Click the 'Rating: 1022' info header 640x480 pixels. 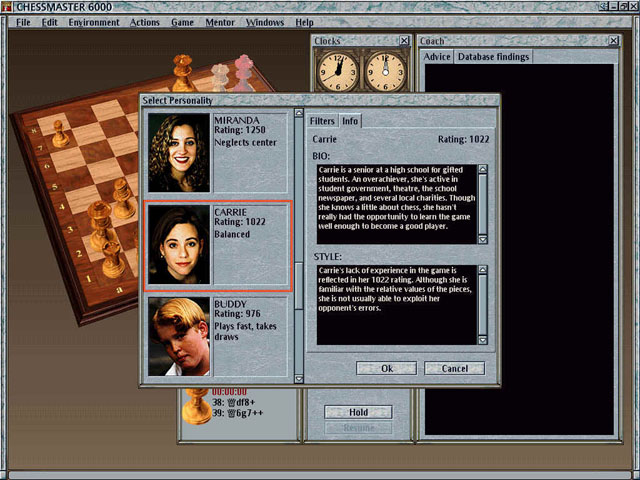(x=463, y=139)
